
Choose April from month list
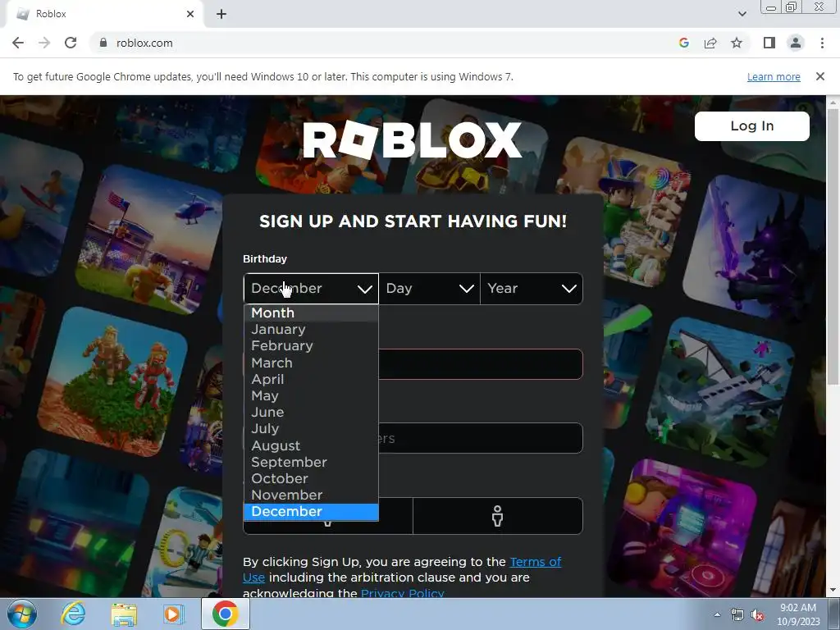pos(311,379)
